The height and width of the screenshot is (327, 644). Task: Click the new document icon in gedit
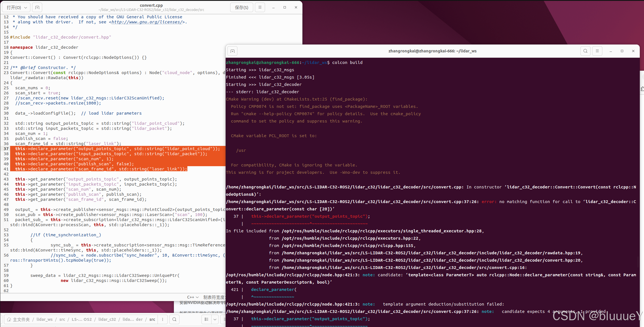coord(37,8)
